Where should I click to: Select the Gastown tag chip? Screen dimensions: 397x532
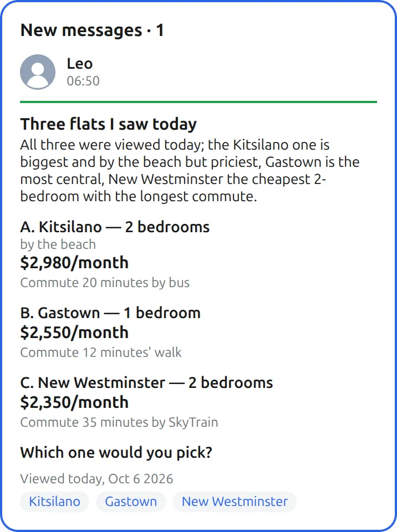pyautogui.click(x=131, y=502)
